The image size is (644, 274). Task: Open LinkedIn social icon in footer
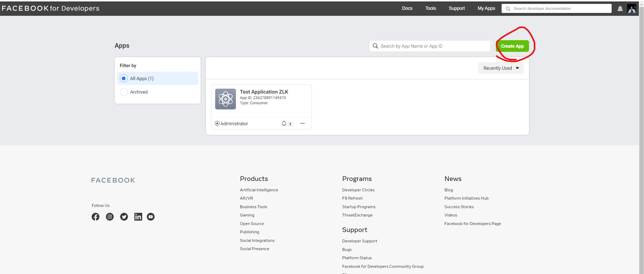point(138,217)
